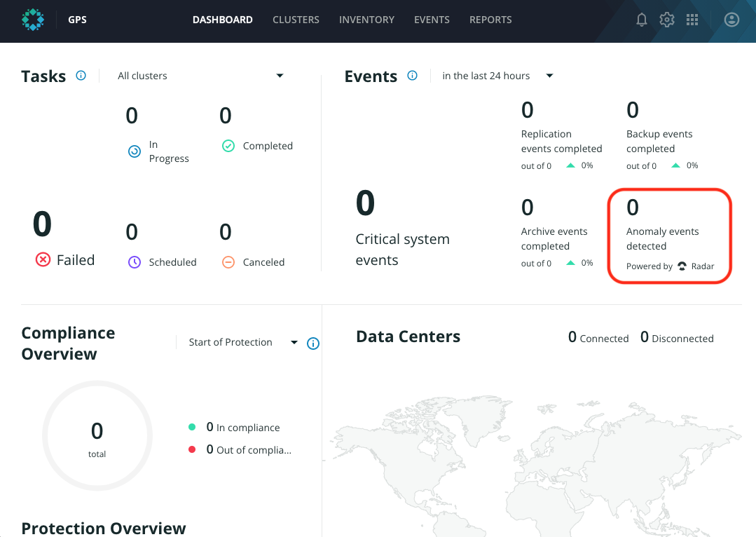Navigate to the EVENTS tab

[432, 20]
